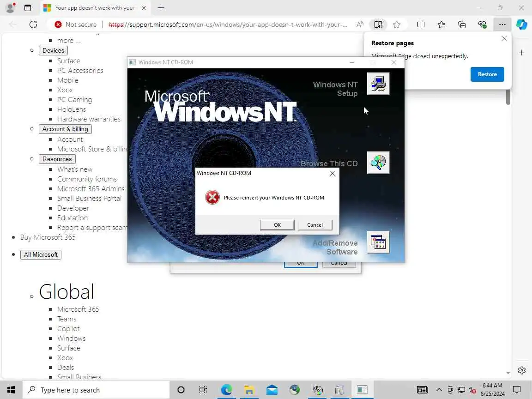Image resolution: width=532 pixels, height=399 pixels.
Task: Open Mail app from taskbar
Action: [x=272, y=390]
